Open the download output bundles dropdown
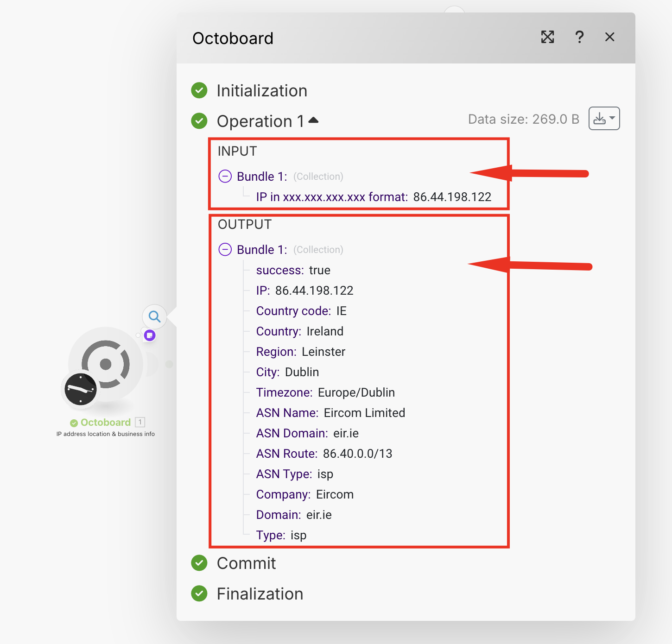This screenshot has height=644, width=672. pyautogui.click(x=604, y=119)
